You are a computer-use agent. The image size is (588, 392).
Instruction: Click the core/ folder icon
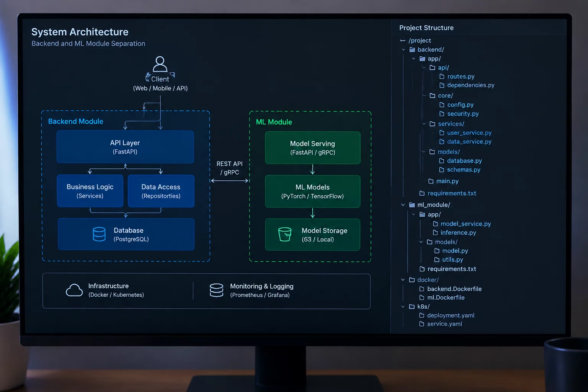(433, 96)
